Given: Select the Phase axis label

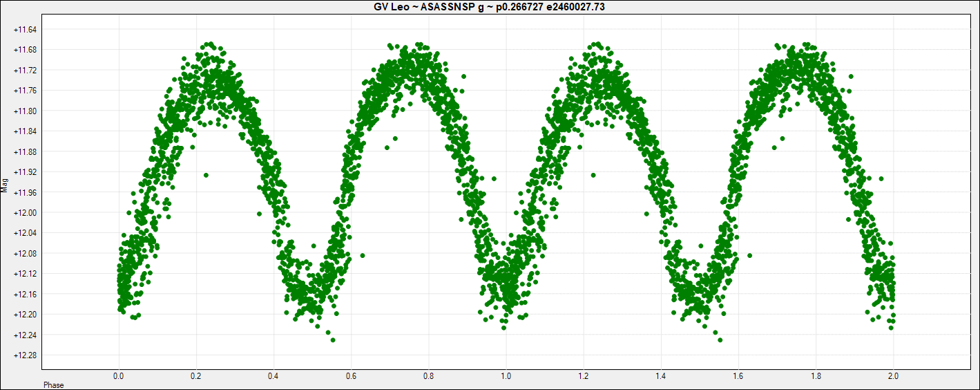Looking at the screenshot, I should pyautogui.click(x=54, y=385).
